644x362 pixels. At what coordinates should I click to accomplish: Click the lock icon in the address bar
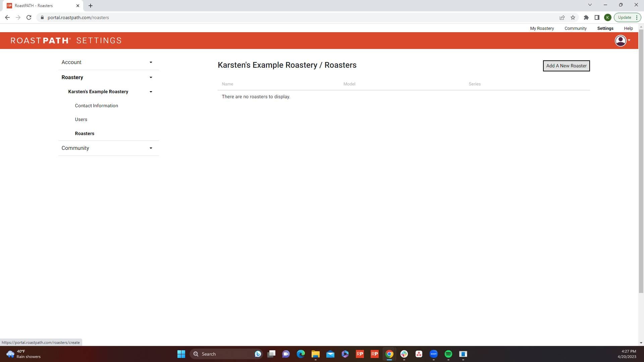42,17
